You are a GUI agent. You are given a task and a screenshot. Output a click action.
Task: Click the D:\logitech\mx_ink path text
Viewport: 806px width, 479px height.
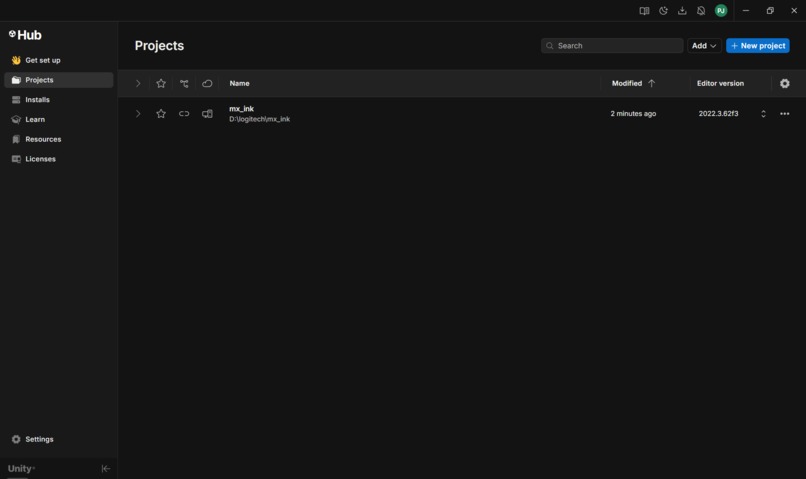(260, 119)
